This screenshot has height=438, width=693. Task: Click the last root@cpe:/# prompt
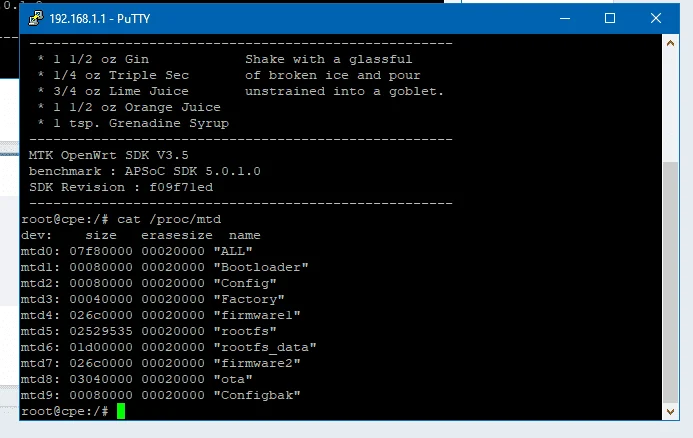65,411
